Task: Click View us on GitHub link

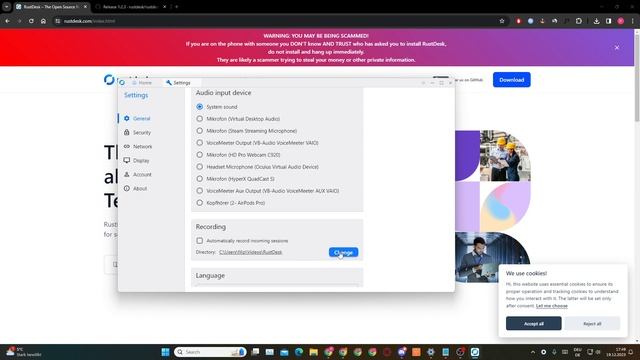Action: (468, 80)
